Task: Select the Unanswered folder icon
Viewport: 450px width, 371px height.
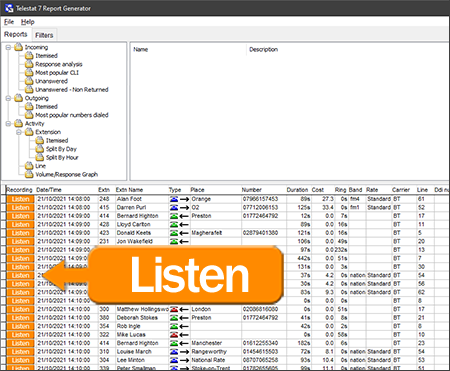Action: (29, 81)
